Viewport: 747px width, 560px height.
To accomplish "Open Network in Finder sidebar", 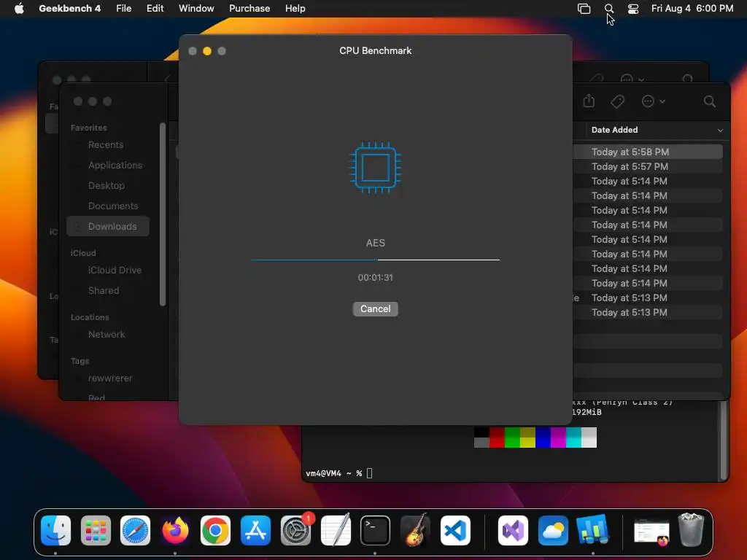I will (x=107, y=334).
